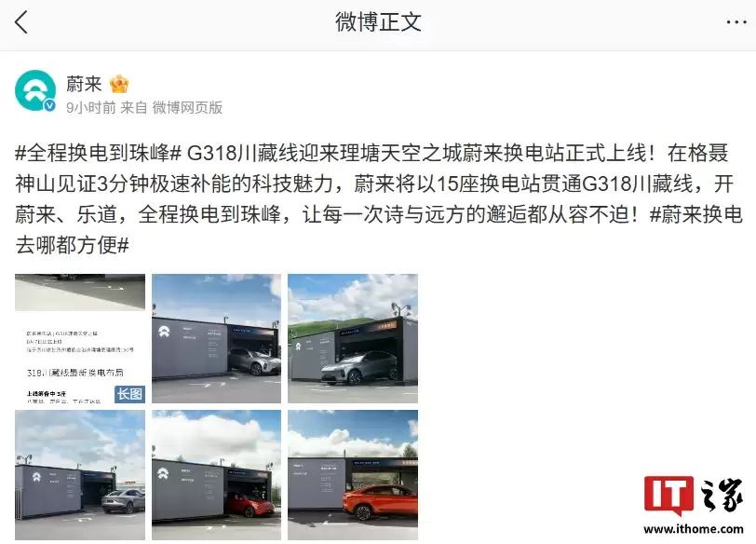Image resolution: width=756 pixels, height=544 pixels.
Task: Tap the gold crown membership badge
Action: 119,85
